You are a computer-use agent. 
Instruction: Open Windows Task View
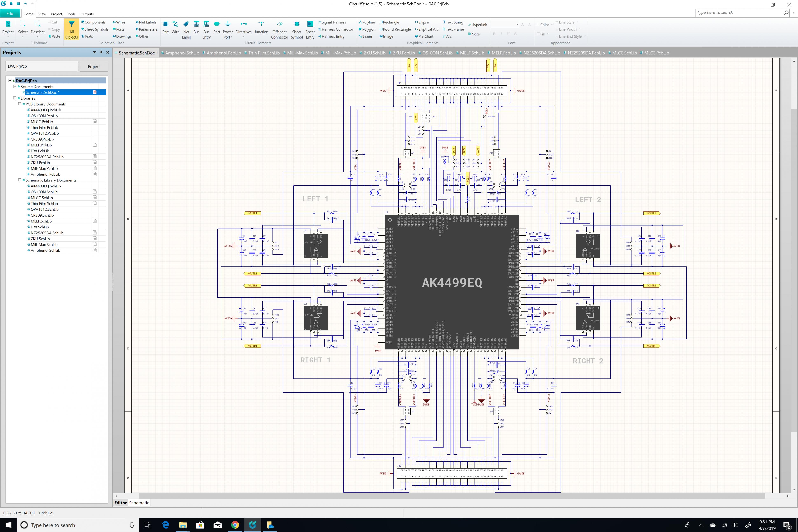[147, 525]
